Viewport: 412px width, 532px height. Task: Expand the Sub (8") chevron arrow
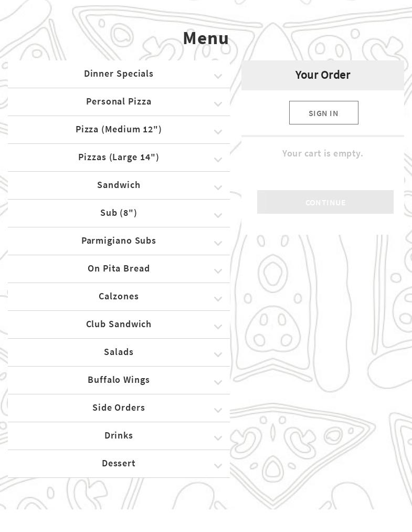(218, 216)
